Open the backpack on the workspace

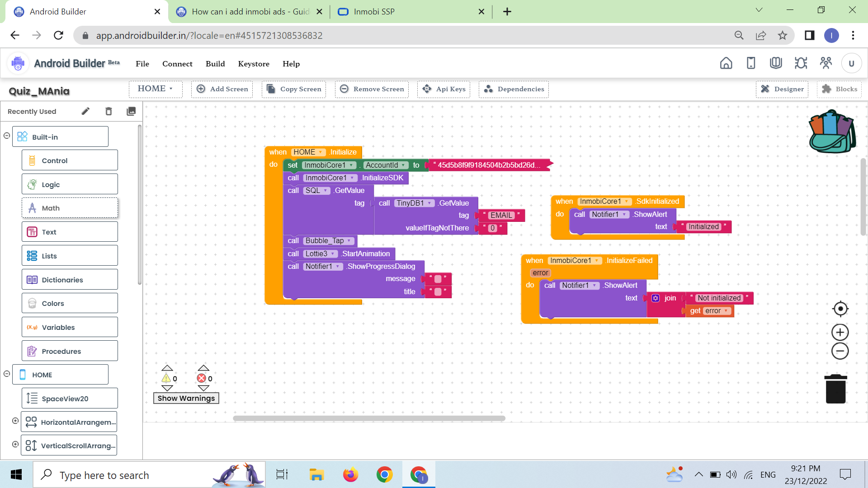click(832, 131)
